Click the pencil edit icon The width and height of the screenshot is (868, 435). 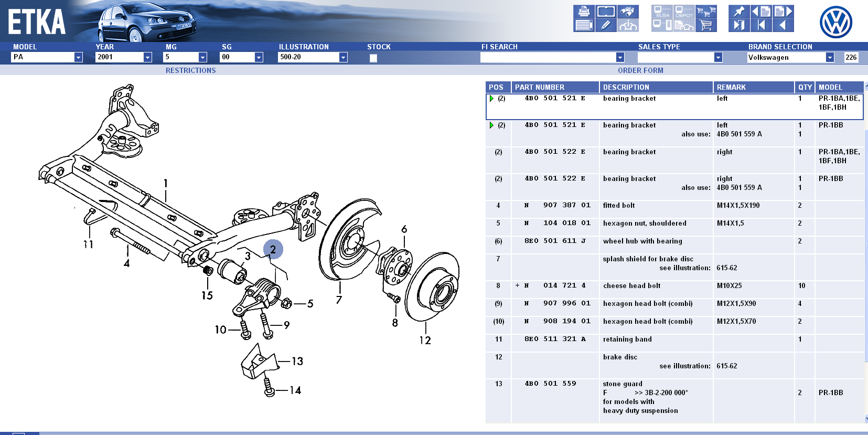tap(605, 25)
